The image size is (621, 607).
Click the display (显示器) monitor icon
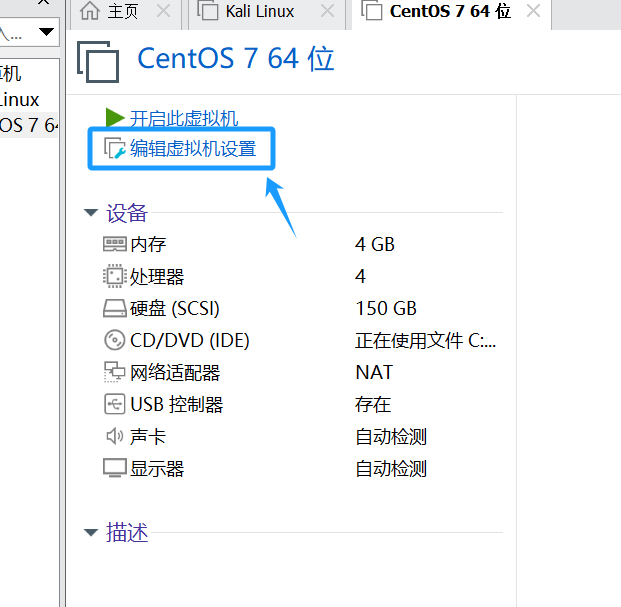(x=115, y=469)
